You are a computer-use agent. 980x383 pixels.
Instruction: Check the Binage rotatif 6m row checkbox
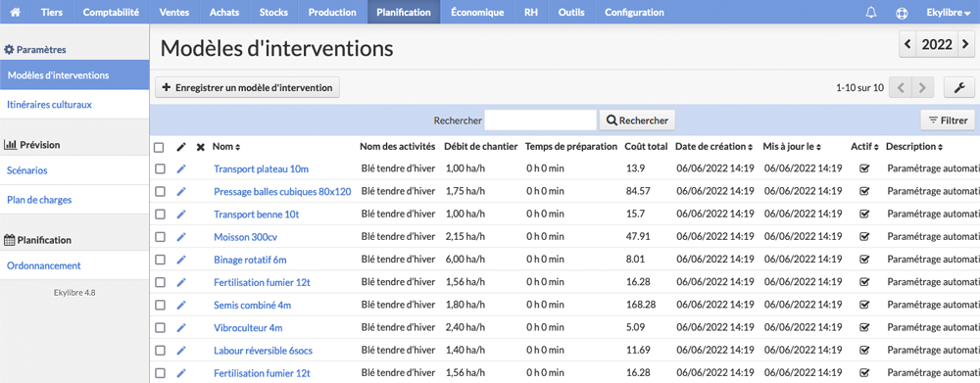click(160, 260)
